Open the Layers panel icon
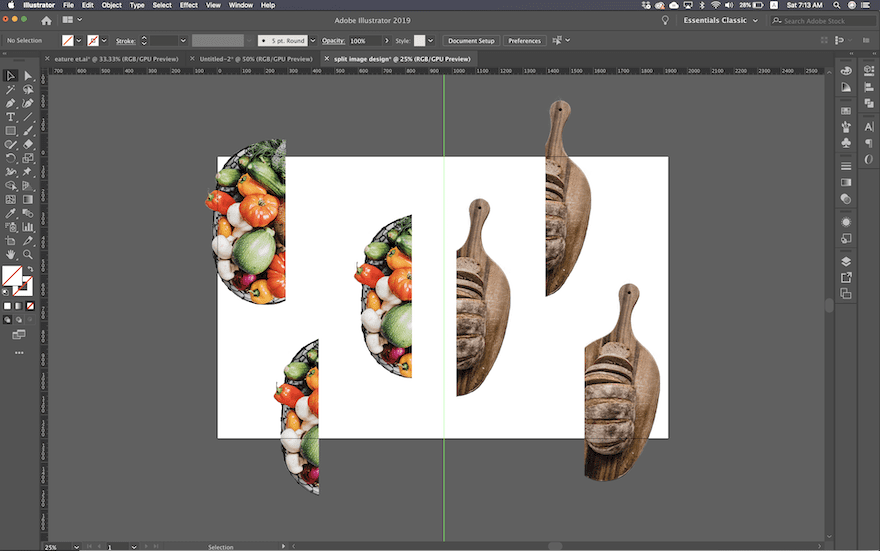Viewport: 880px width, 551px height. pyautogui.click(x=846, y=262)
